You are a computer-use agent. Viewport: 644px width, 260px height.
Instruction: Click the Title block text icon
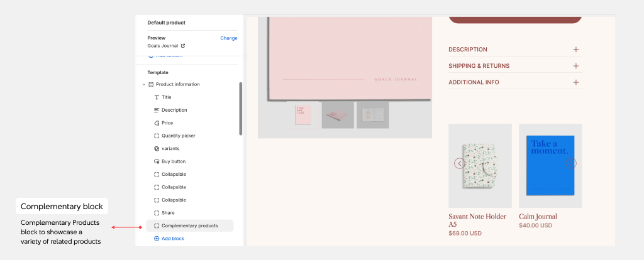coord(157,97)
